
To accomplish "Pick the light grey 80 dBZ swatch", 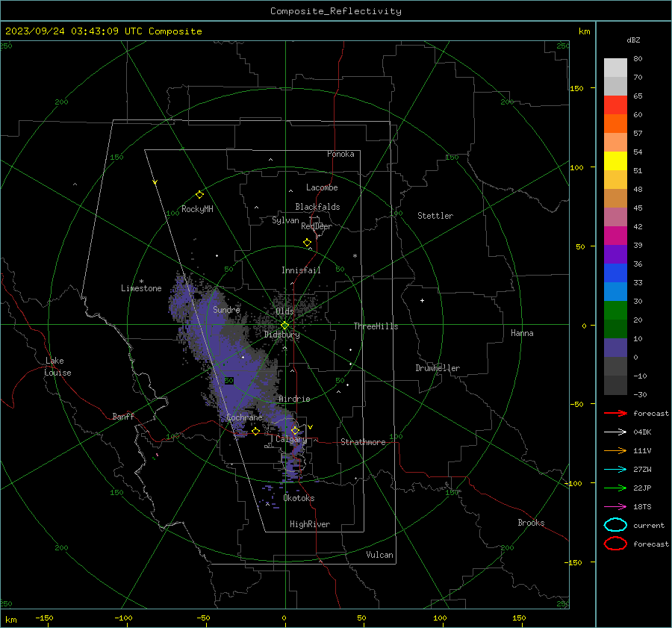I will (x=615, y=67).
